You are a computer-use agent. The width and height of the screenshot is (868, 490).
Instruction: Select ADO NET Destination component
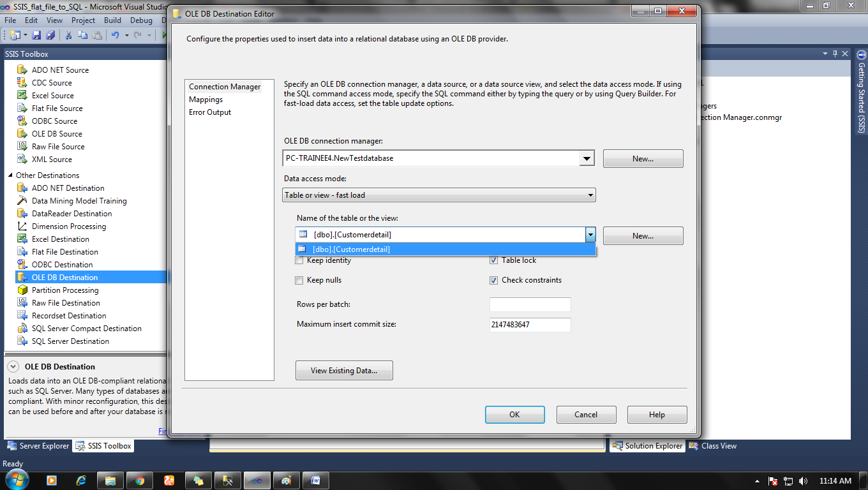coord(68,188)
